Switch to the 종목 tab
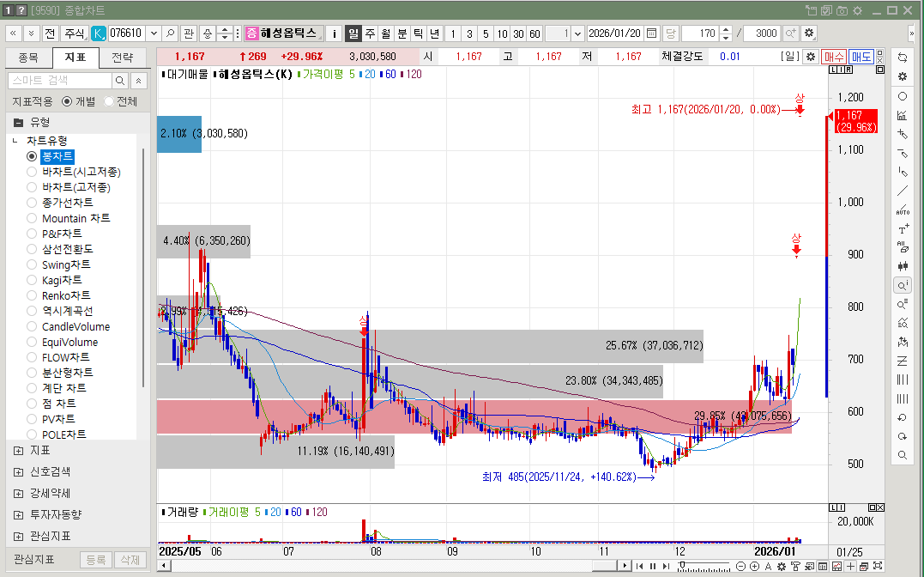The width and height of the screenshot is (924, 577). pos(28,58)
